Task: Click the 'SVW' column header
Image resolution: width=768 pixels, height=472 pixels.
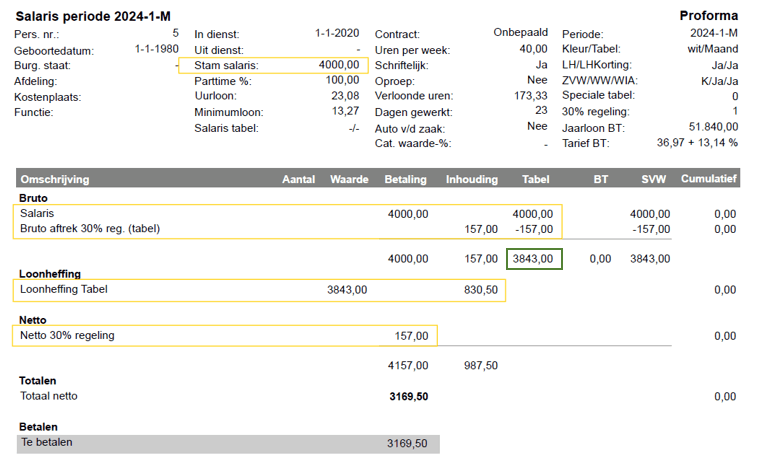Action: point(653,179)
